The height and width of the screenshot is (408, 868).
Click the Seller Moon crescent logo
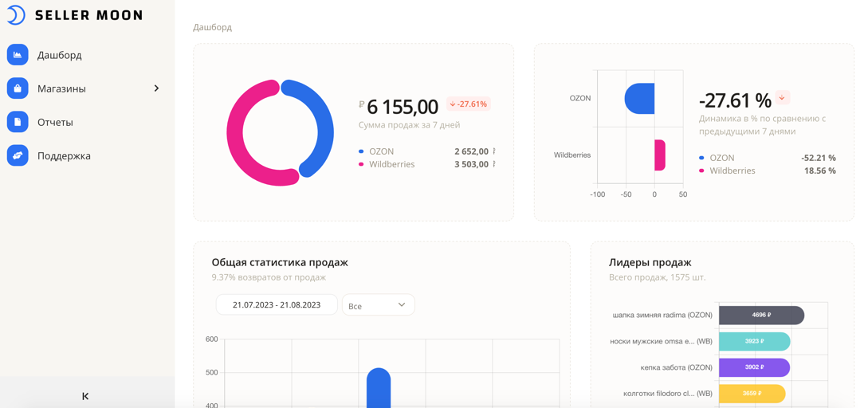(17, 15)
